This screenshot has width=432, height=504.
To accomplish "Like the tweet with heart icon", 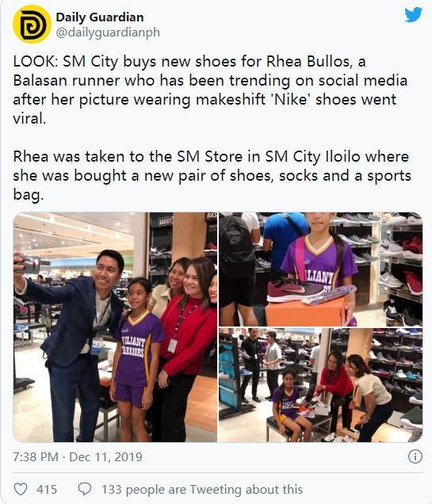I will [x=21, y=489].
